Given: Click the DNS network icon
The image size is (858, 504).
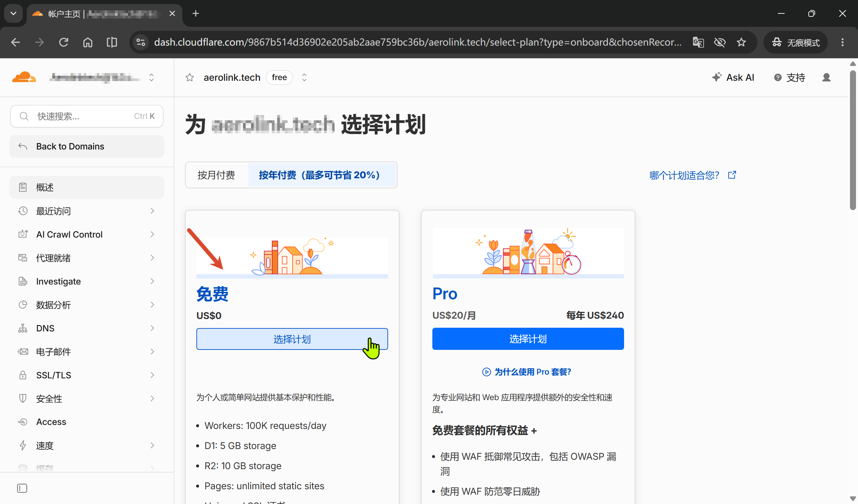Looking at the screenshot, I should (x=23, y=328).
